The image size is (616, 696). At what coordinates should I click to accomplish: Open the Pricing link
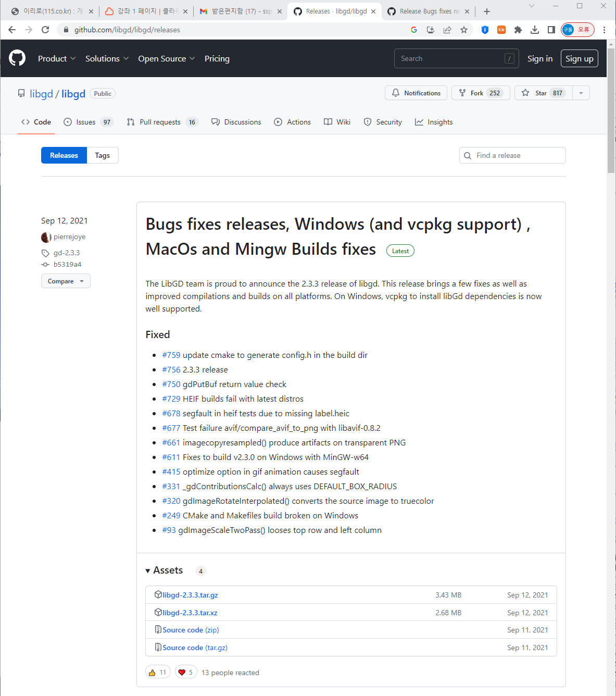tap(217, 58)
